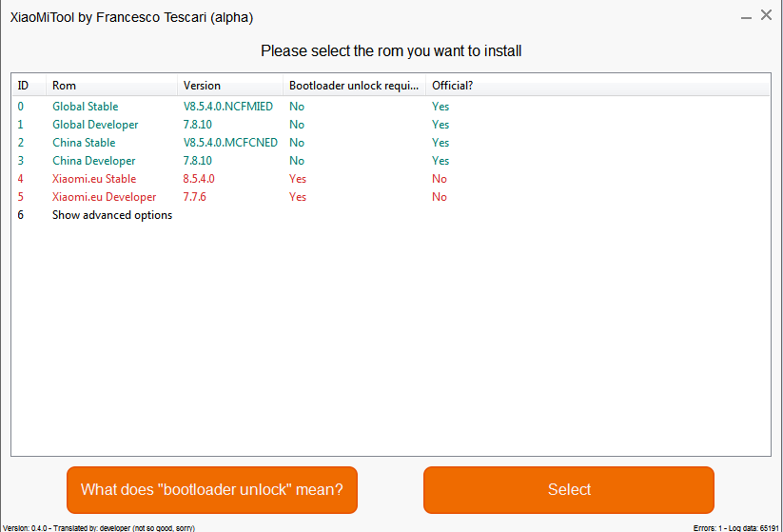Click bootloader Yes in Xiaomi.eu Stable row

[298, 178]
